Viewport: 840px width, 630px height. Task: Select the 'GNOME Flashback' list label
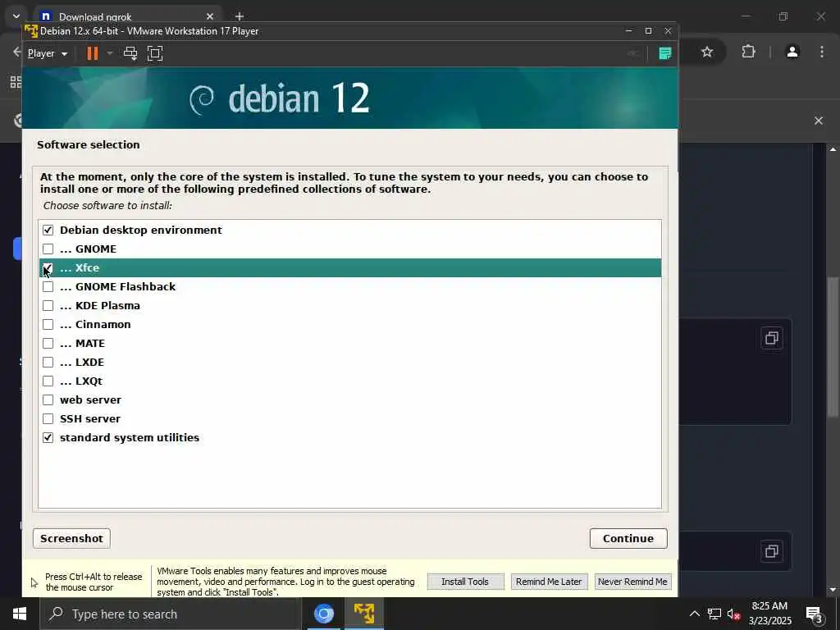(x=126, y=286)
